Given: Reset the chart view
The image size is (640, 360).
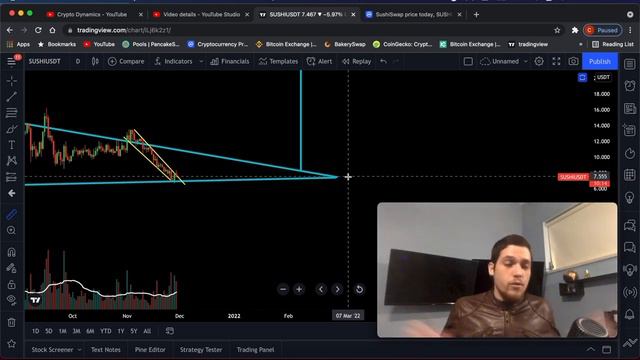Looking at the screenshot, I should [359, 289].
